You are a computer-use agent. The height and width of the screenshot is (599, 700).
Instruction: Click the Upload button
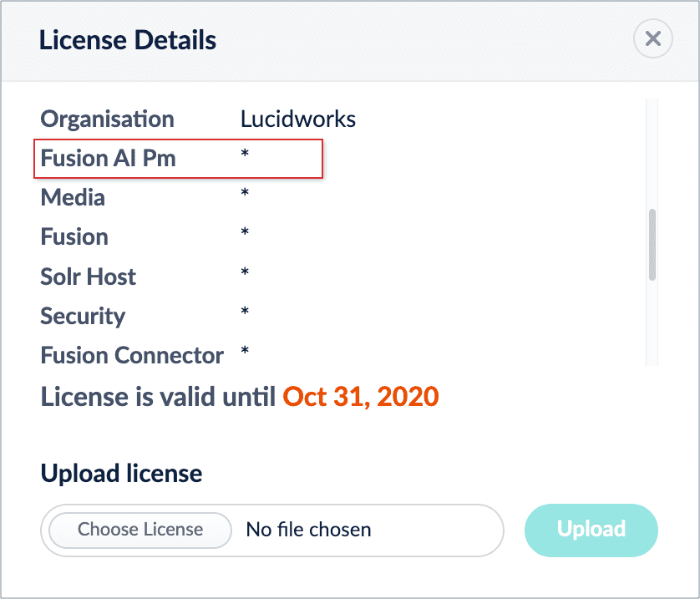[x=591, y=530]
